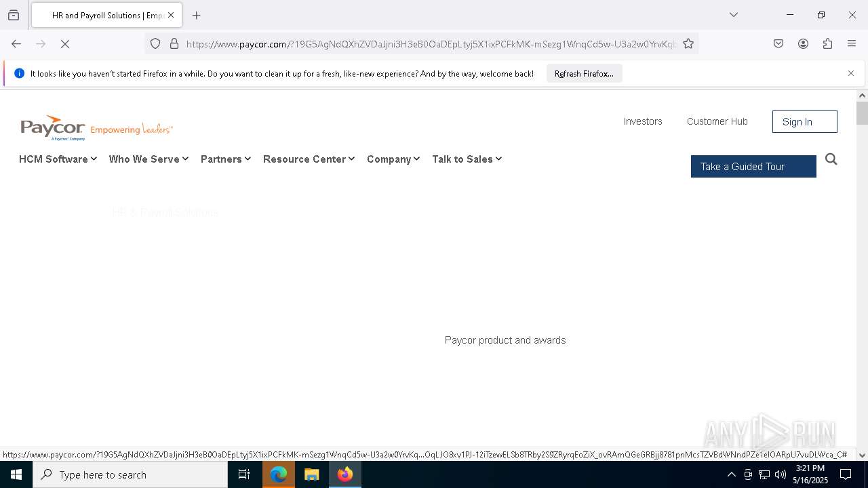Click Take a Guided Tour button

click(753, 167)
